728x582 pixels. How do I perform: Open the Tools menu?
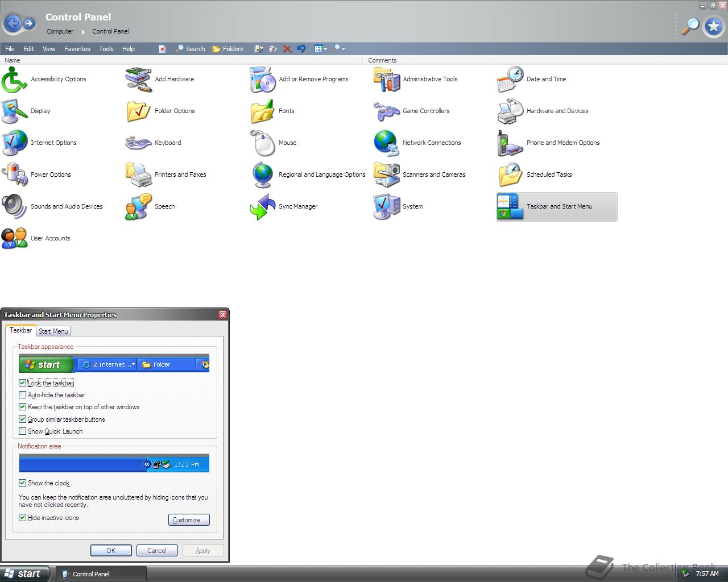click(x=106, y=49)
